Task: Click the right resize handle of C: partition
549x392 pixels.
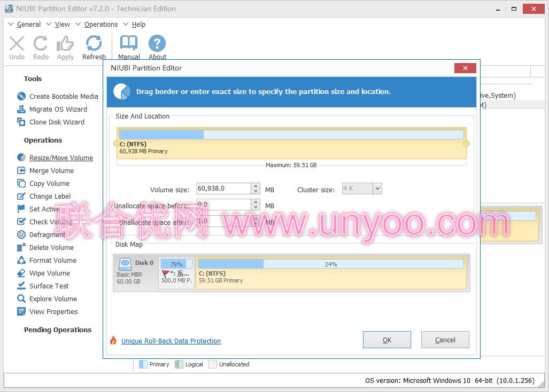Action: point(466,143)
